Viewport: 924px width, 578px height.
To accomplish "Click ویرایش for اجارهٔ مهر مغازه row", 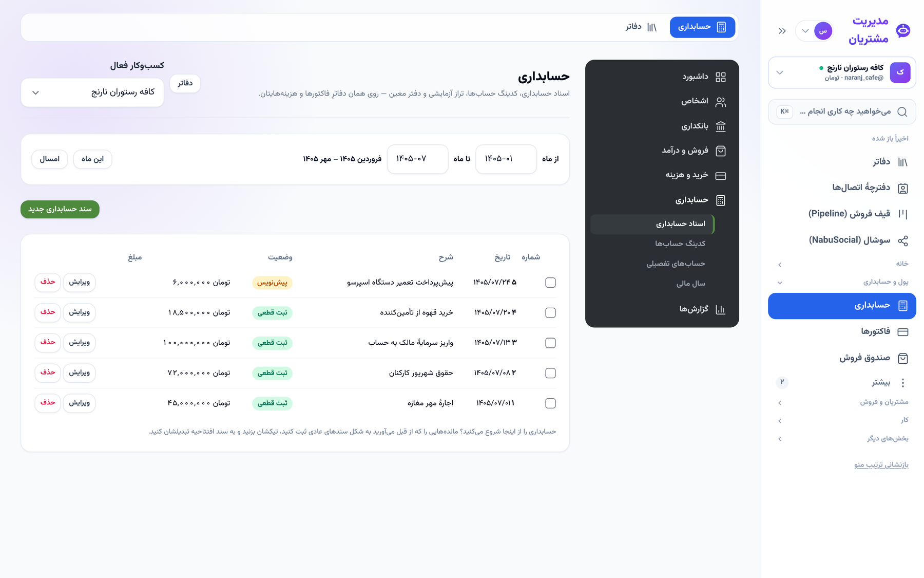I will [x=79, y=403].
